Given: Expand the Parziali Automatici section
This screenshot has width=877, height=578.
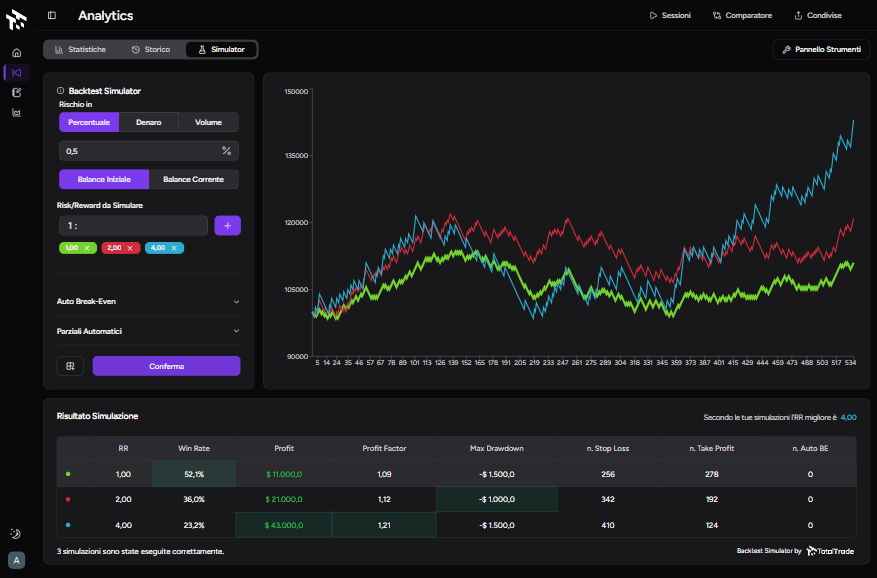Looking at the screenshot, I should point(148,331).
